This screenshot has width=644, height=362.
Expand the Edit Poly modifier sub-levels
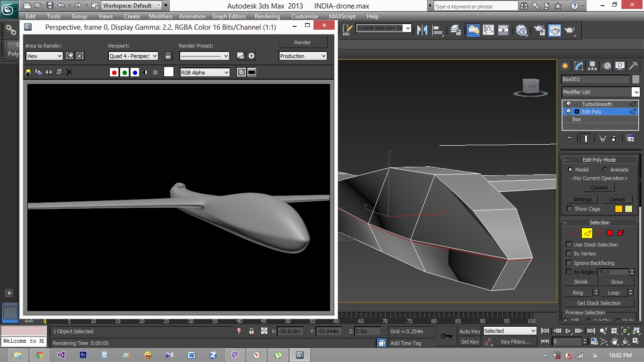pos(577,112)
